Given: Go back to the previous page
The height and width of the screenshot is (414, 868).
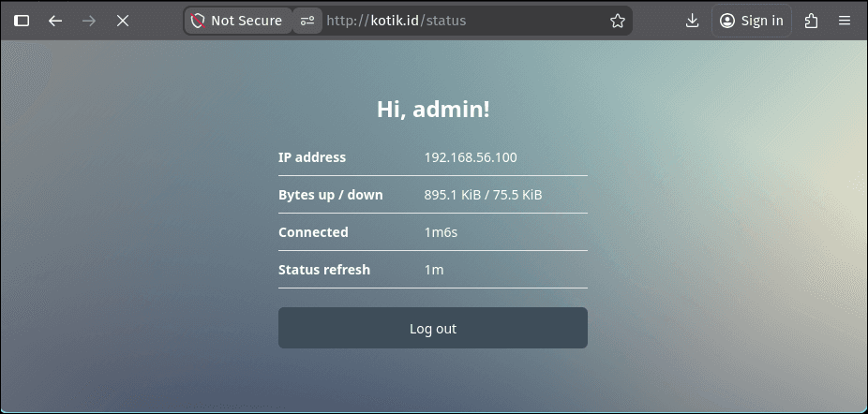Looking at the screenshot, I should coord(55,21).
